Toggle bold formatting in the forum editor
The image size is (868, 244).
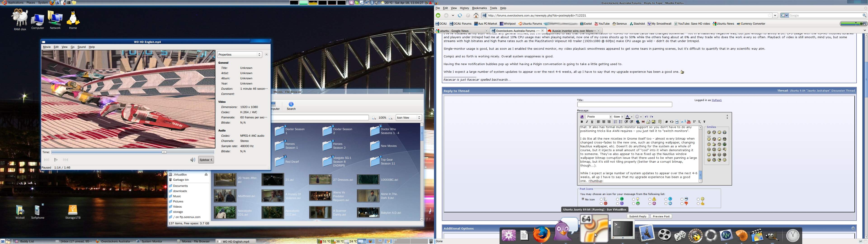pyautogui.click(x=582, y=122)
